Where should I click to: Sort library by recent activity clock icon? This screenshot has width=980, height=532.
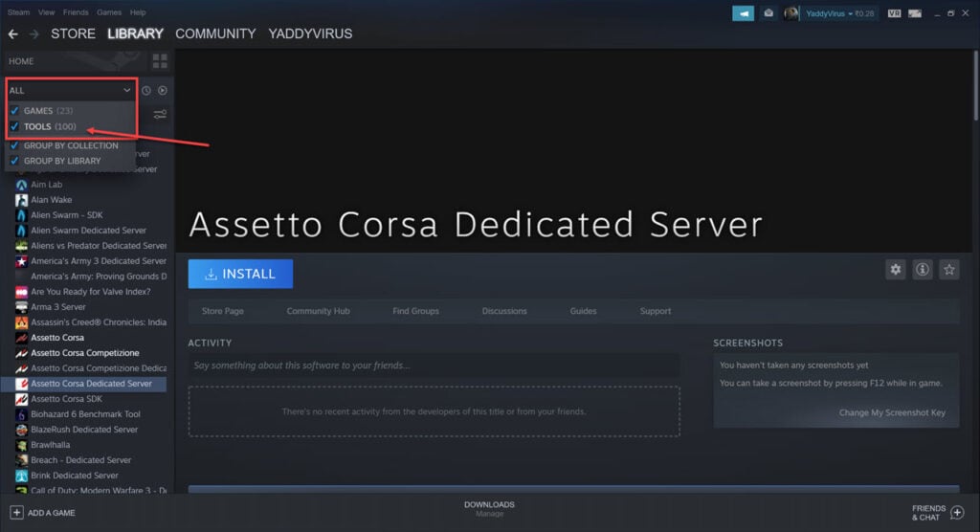tap(145, 91)
